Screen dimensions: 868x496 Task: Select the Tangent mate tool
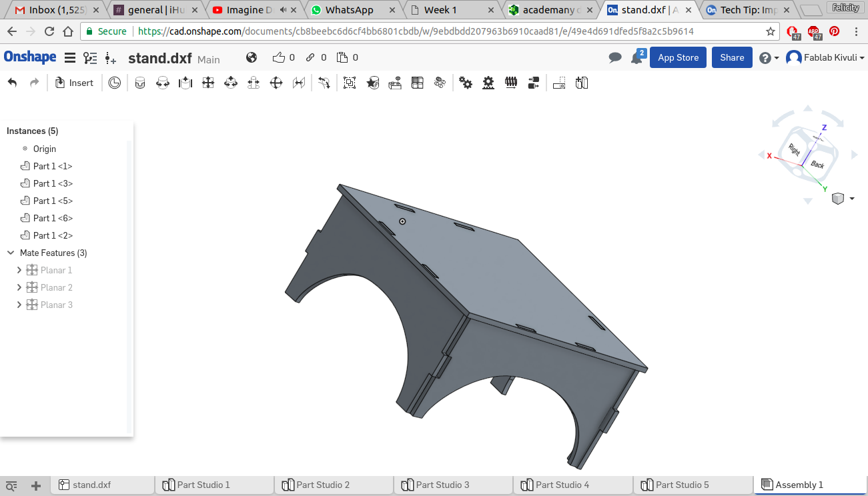pos(324,83)
